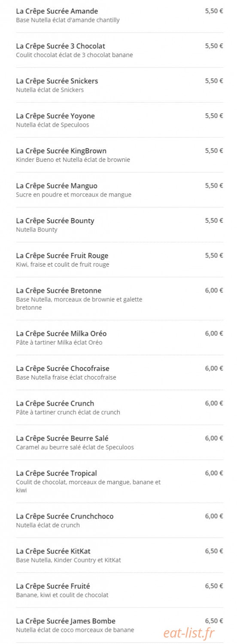Click La Crêpe Sucrée Yoyone title
This screenshot has width=237, height=644.
click(x=55, y=116)
